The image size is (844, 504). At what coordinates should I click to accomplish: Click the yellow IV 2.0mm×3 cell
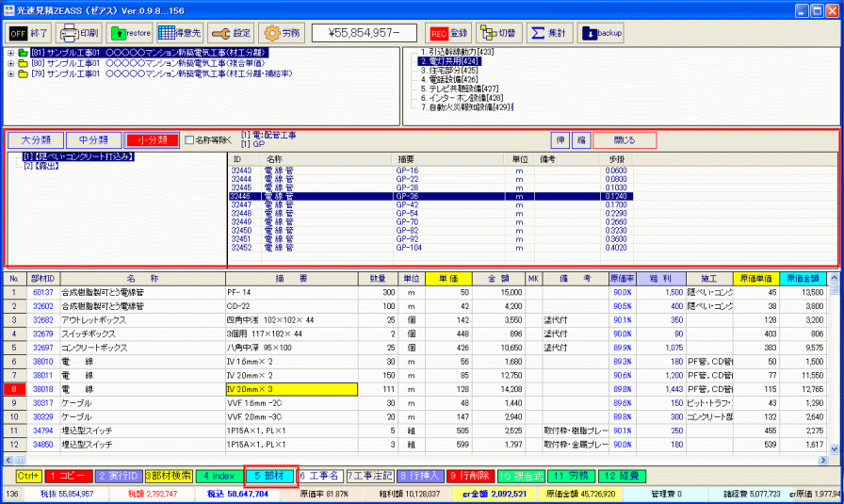pyautogui.click(x=292, y=389)
